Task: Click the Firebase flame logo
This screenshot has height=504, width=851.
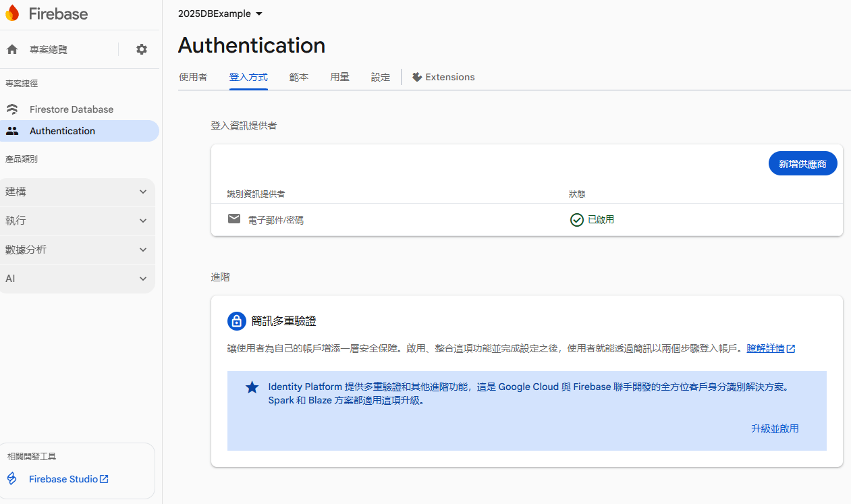Action: pos(12,13)
